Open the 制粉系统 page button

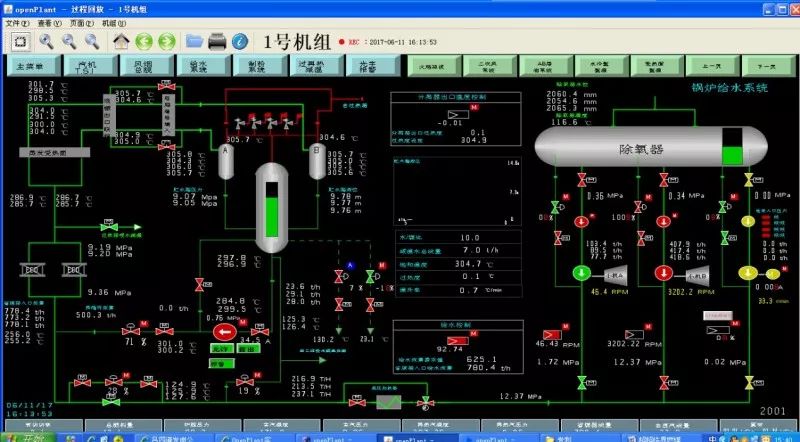coord(255,67)
